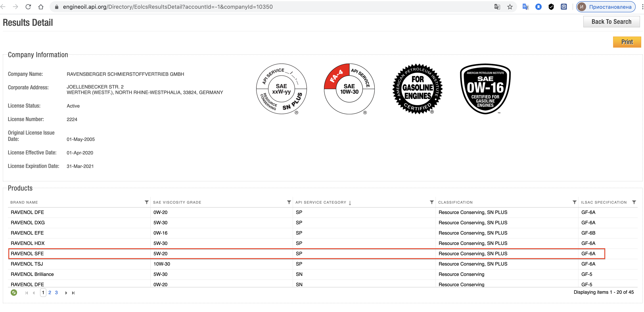Click the Displaying items 1 - 20 of 45 text
The width and height of the screenshot is (644, 312).
604,292
